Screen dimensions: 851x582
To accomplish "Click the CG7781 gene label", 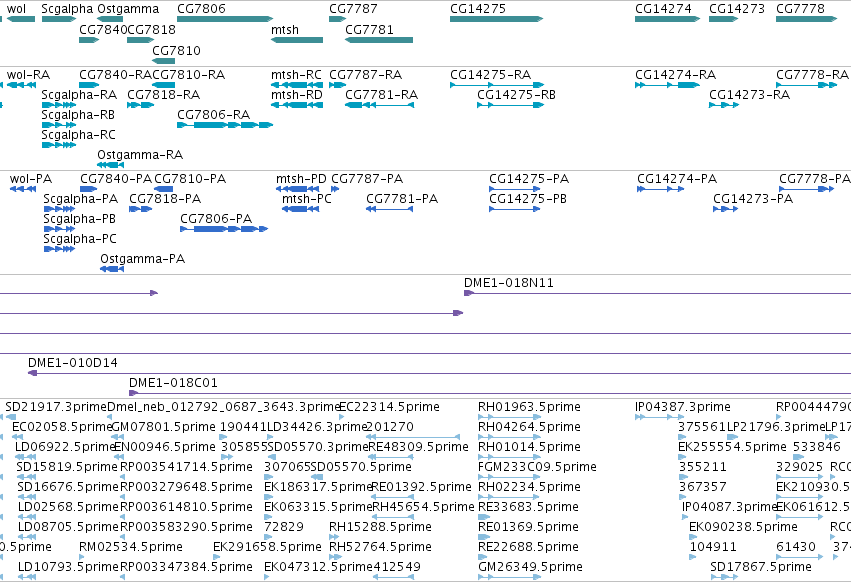I will tap(369, 30).
